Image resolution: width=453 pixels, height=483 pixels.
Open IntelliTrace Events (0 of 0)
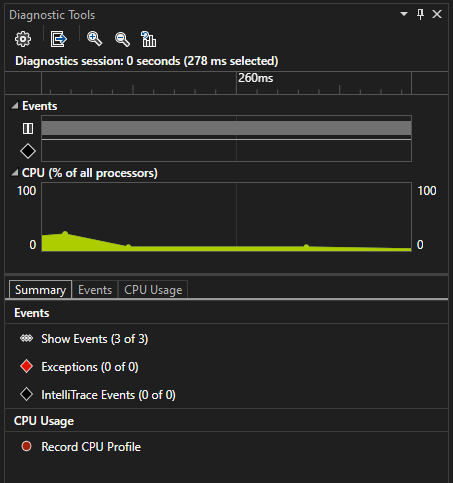pos(108,395)
